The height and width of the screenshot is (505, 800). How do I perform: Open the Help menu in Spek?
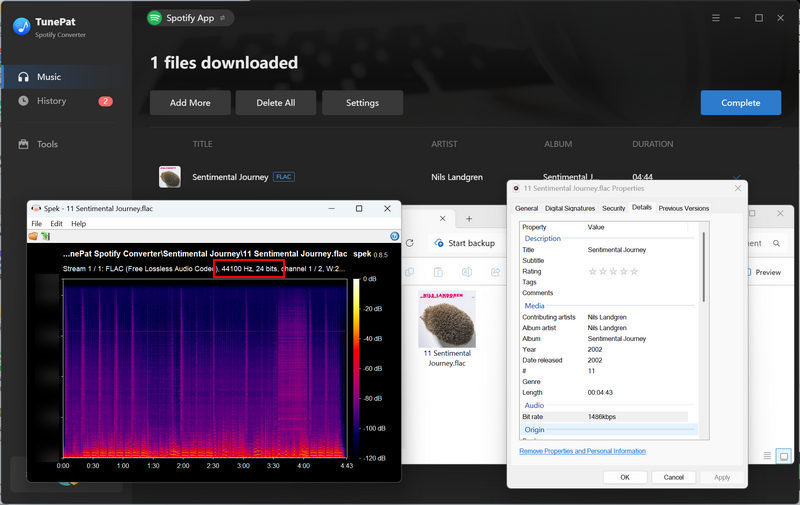coord(79,224)
